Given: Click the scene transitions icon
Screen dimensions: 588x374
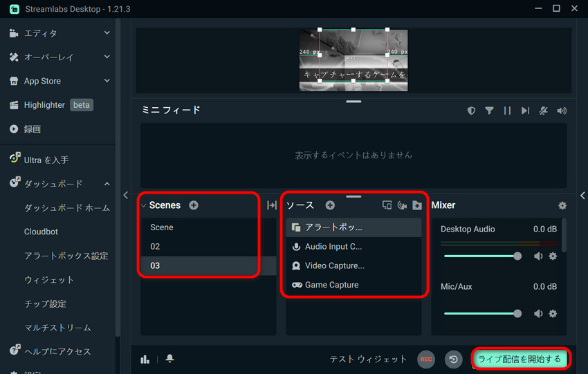Looking at the screenshot, I should 272,205.
